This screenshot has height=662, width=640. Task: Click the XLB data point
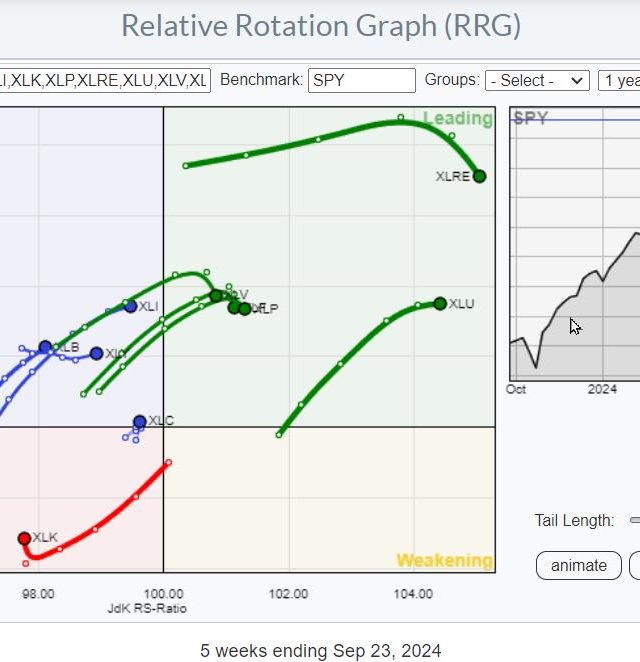coord(45,347)
